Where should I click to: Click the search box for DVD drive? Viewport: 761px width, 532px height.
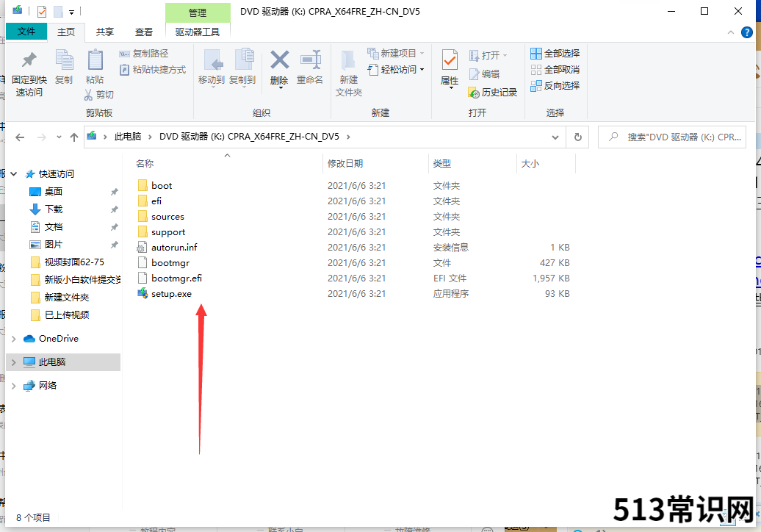tap(671, 137)
